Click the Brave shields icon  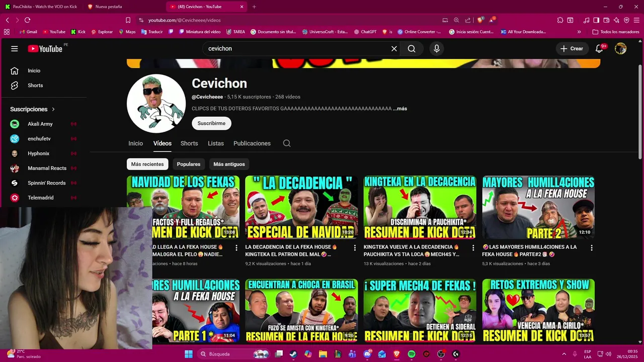pyautogui.click(x=480, y=20)
